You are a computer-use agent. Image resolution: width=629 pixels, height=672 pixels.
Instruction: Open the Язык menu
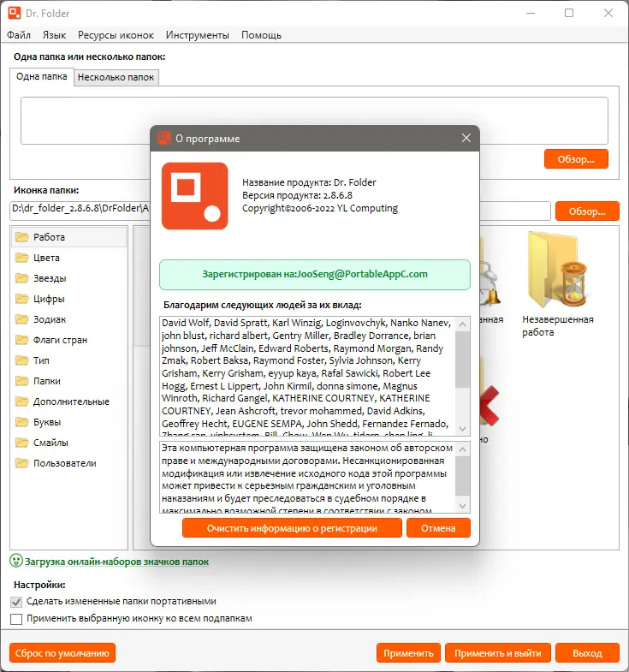(54, 35)
